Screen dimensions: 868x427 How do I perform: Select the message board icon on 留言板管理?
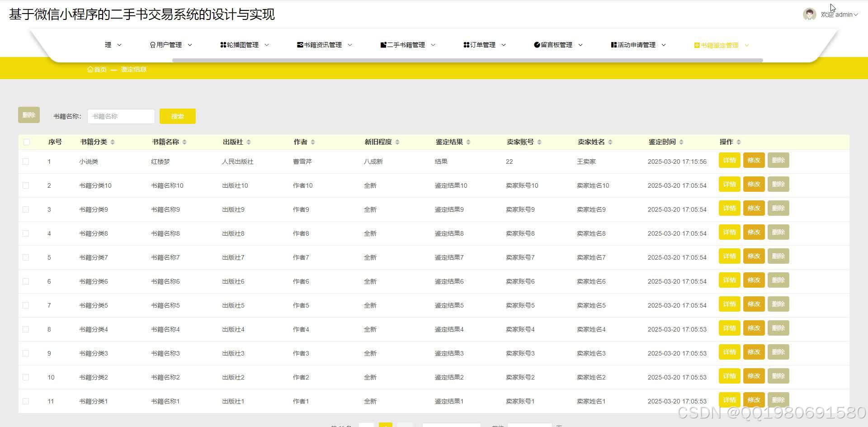[538, 44]
